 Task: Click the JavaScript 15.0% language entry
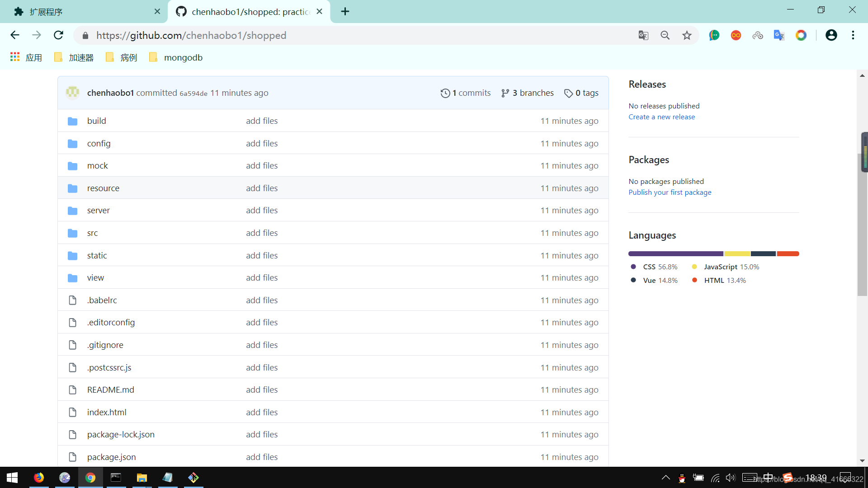pos(726,267)
